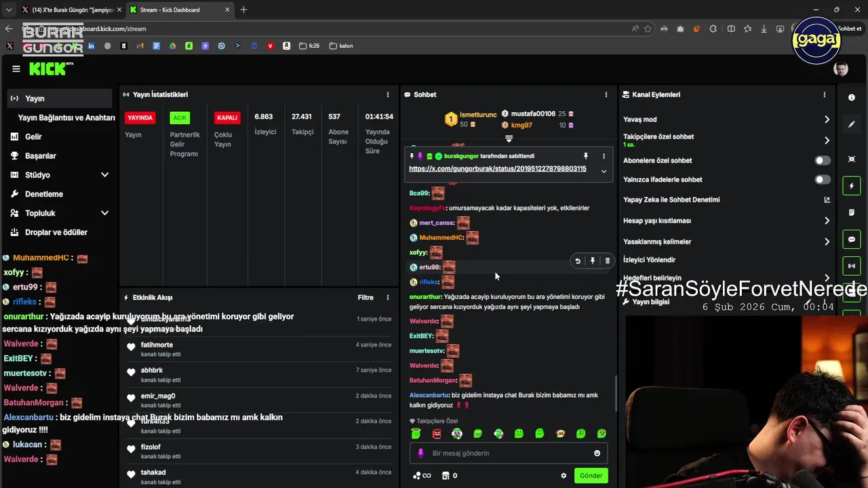Click the reply arrow on the ertu99 message
Screen dimensions: 868x488
578,261
